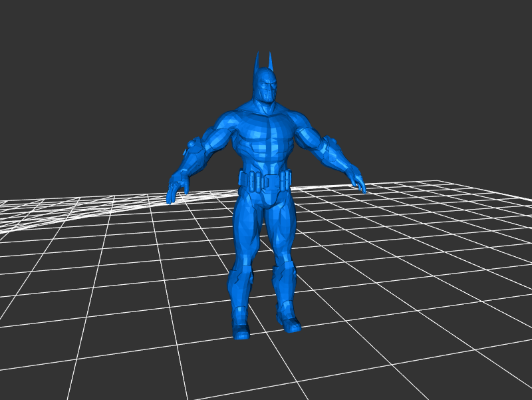Click the blue model's masked head
The height and width of the screenshot is (400, 532).
266,87
